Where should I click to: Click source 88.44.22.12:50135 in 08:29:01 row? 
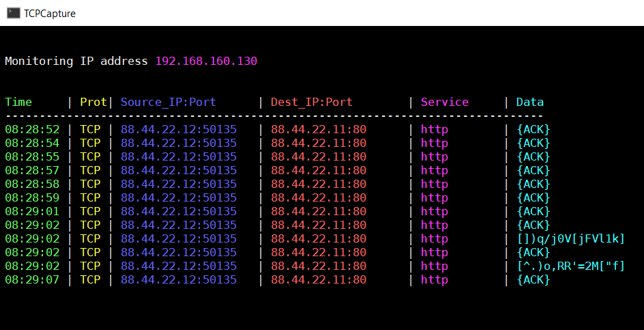pos(179,212)
